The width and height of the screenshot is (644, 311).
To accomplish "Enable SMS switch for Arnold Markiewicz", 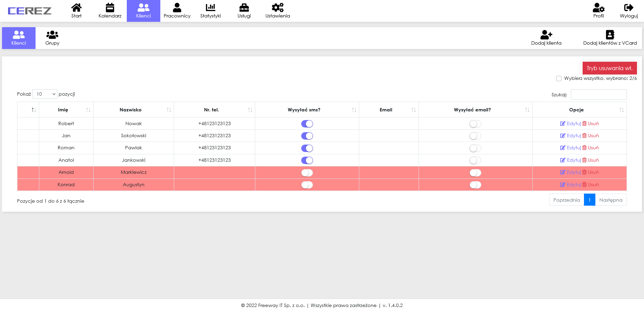I will click(307, 173).
